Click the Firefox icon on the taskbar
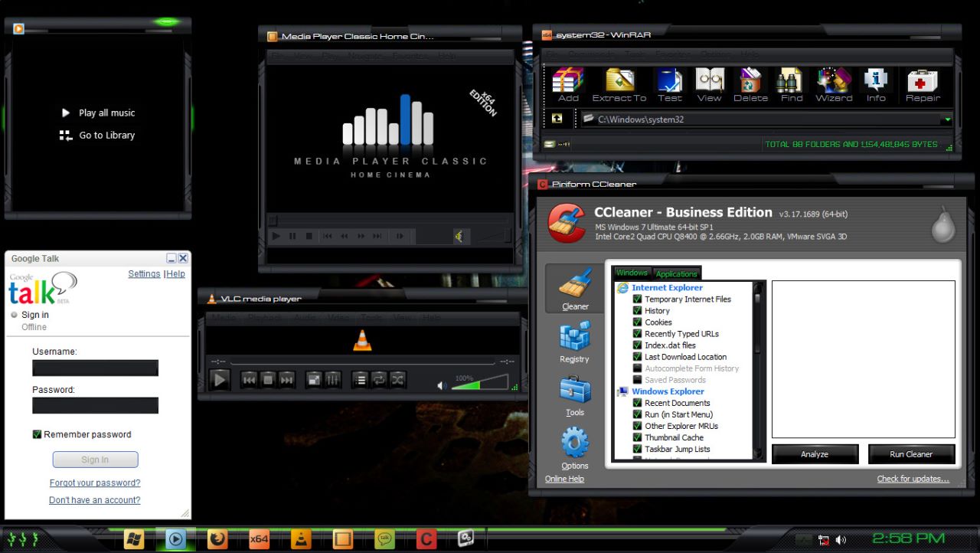This screenshot has height=553, width=980. click(x=217, y=539)
